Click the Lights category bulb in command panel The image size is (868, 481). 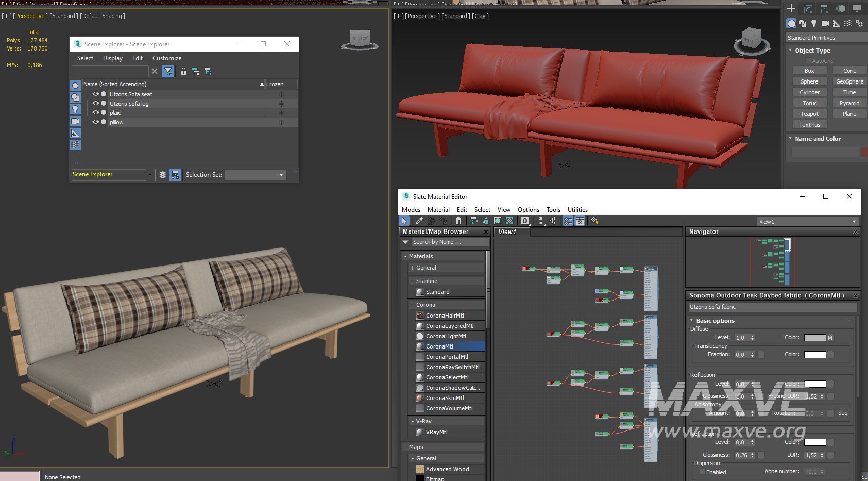tap(814, 23)
